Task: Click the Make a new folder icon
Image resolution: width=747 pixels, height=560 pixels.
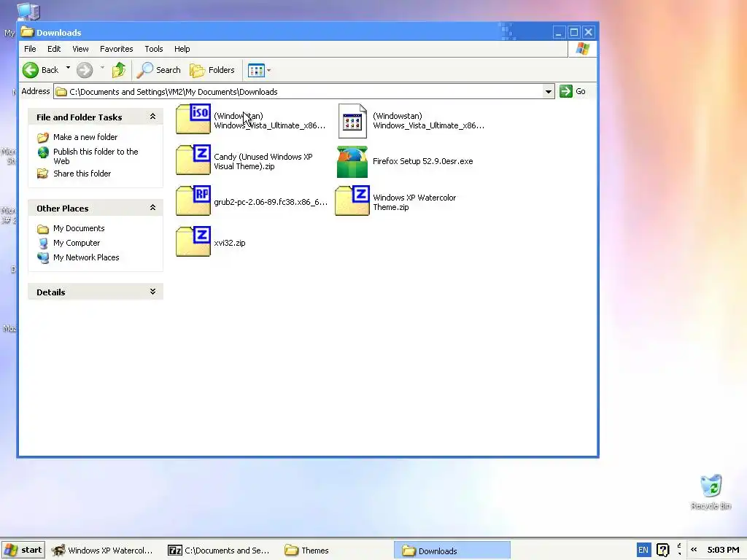Action: point(43,138)
